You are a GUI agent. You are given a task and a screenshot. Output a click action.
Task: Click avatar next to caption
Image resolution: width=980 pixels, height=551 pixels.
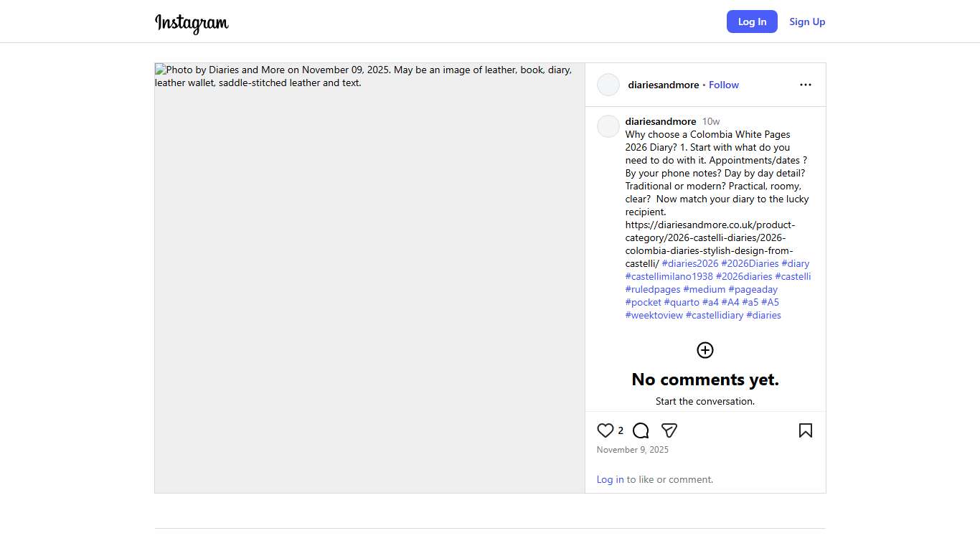pos(608,126)
